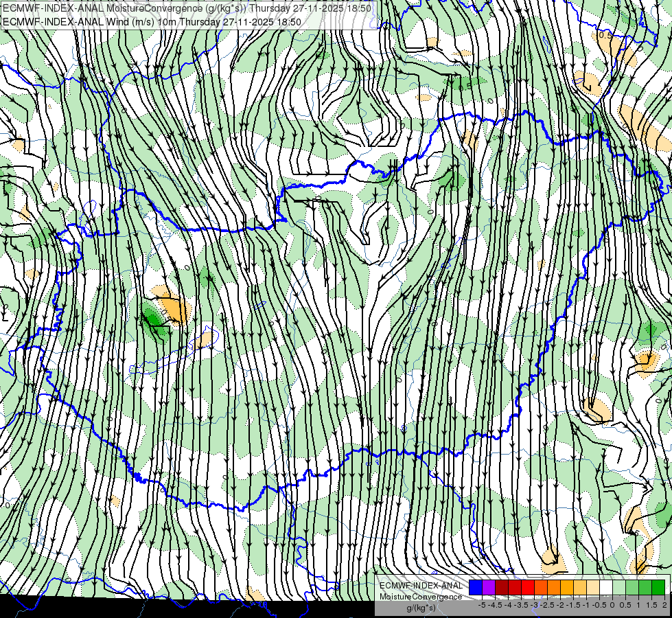Viewport: 672px width, 618px height.
Task: Pick the medium green swatch between 1 and 1.5
Action: pyautogui.click(x=645, y=588)
